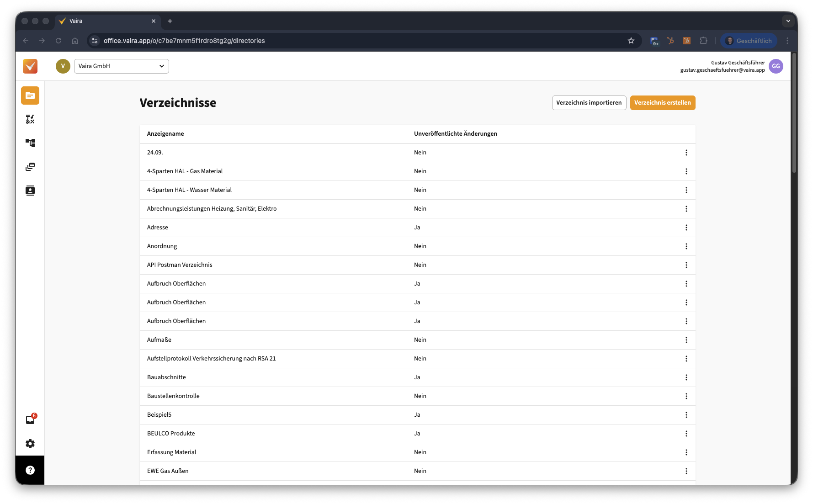Screen dimensions: 813x504
Task: Open settings gear icon in sidebar
Action: tap(30, 444)
